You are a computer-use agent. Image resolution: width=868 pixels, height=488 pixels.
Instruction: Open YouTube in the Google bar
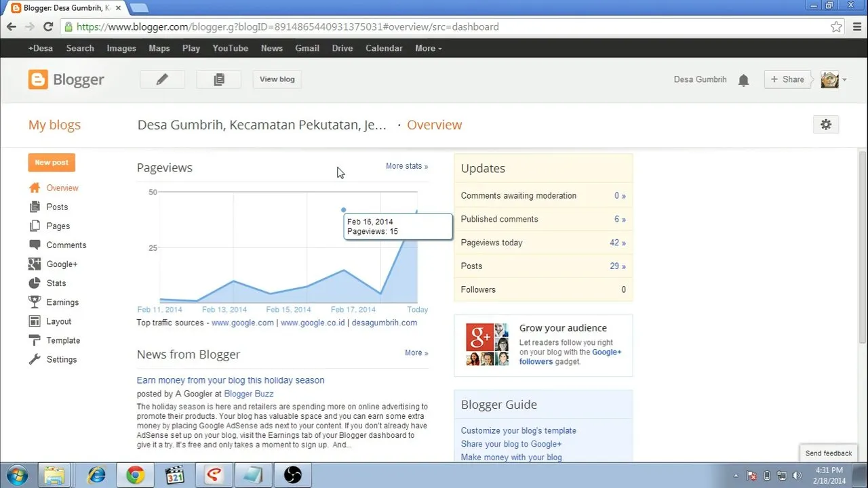coord(230,48)
